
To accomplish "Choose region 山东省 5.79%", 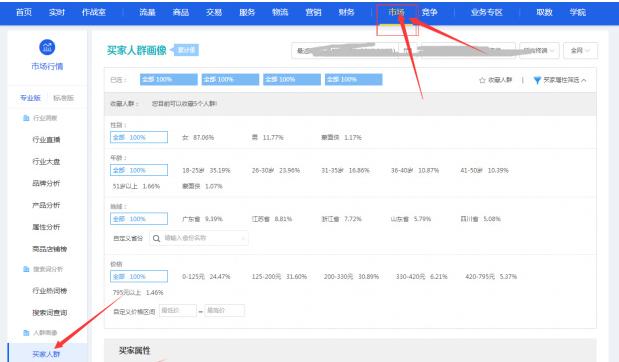I will coord(411,219).
